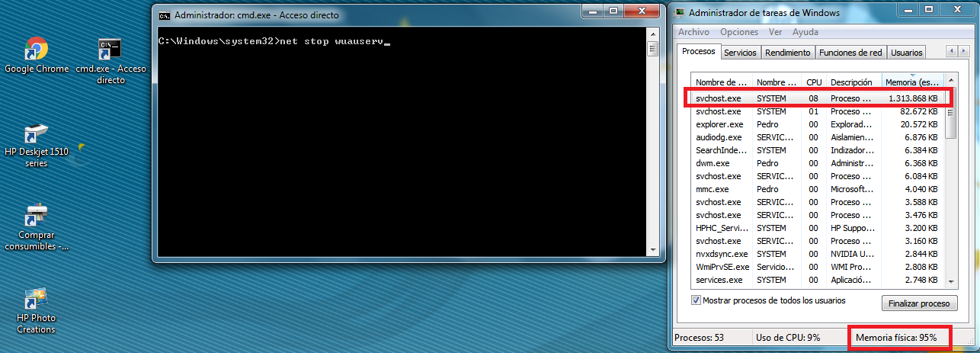Viewport: 980px width, 353px height.
Task: Sort by the Nombre de usuario column header
Action: click(x=777, y=82)
